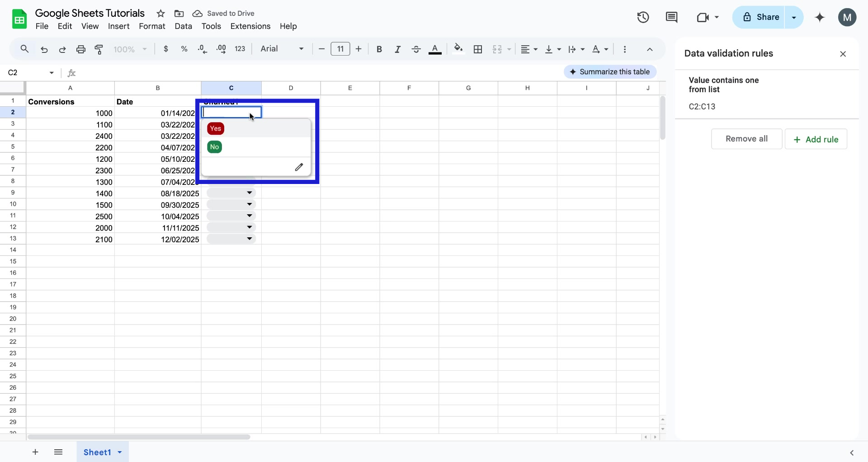Decrease decimal places

tap(202, 50)
